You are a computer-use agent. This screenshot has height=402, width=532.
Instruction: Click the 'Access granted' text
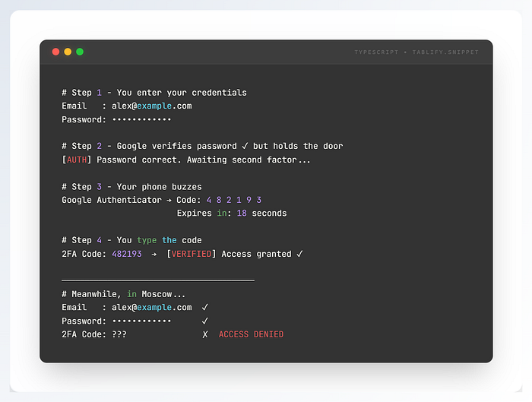(257, 254)
